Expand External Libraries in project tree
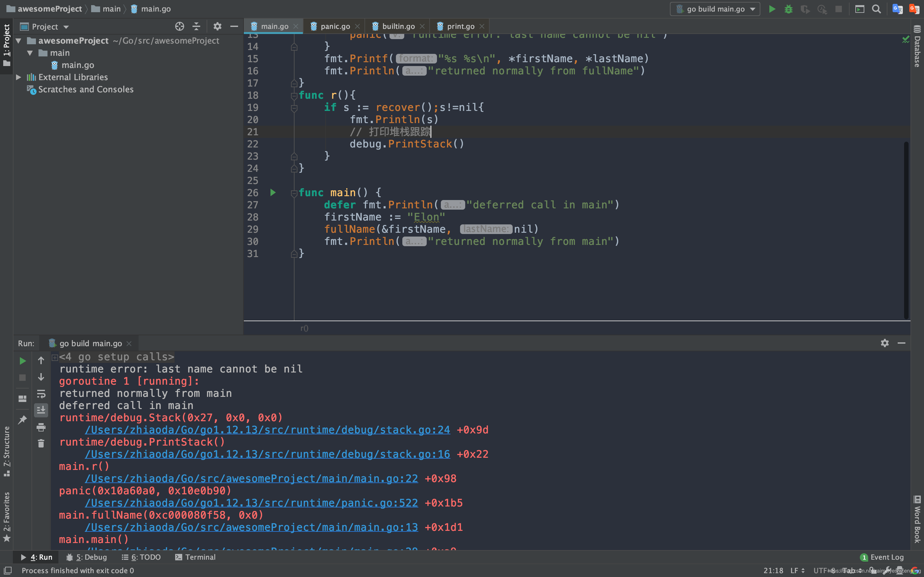This screenshot has height=577, width=924. pos(18,77)
